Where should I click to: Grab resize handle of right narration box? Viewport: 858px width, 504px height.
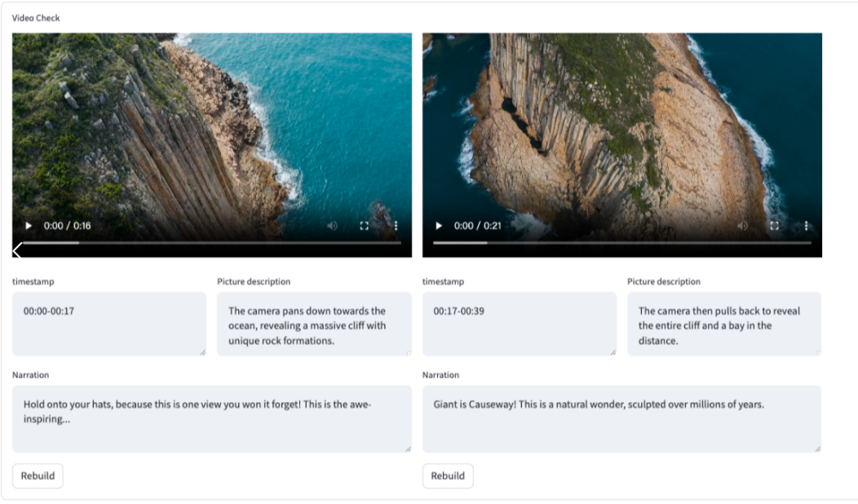coord(817,449)
